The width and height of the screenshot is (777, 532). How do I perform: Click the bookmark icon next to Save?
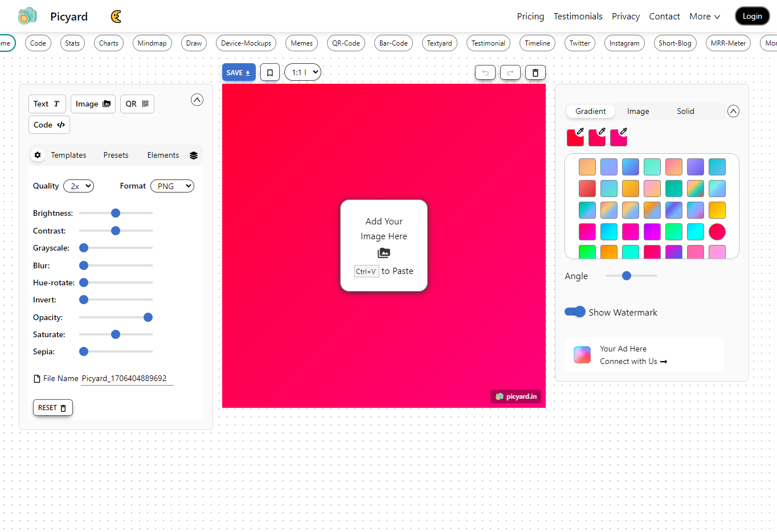tap(270, 72)
